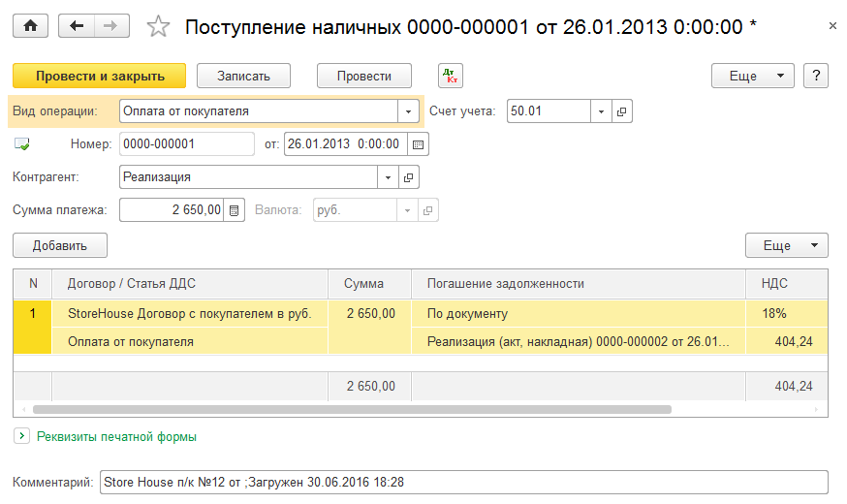This screenshot has height=504, width=847.
Task: Open the top Еще menu
Action: (x=752, y=76)
